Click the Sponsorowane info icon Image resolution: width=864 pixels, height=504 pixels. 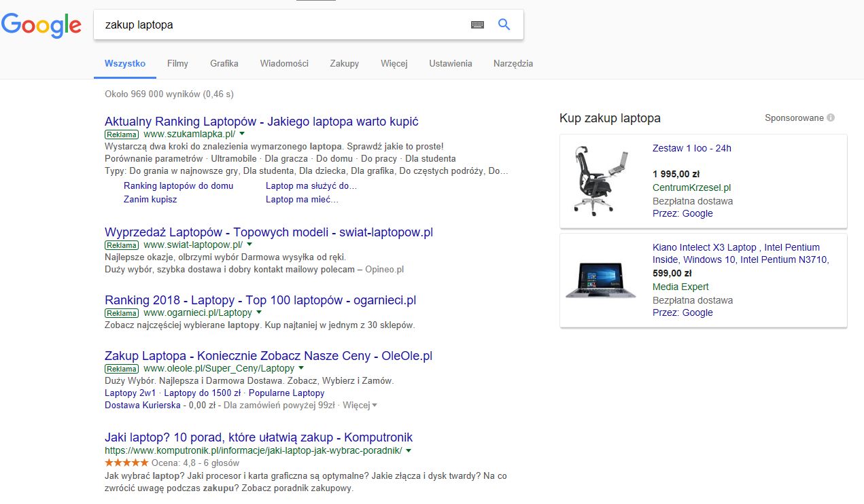click(831, 118)
